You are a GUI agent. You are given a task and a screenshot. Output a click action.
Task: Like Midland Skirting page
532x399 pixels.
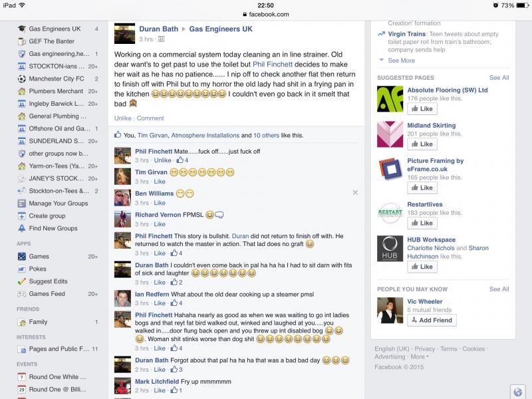[422, 144]
